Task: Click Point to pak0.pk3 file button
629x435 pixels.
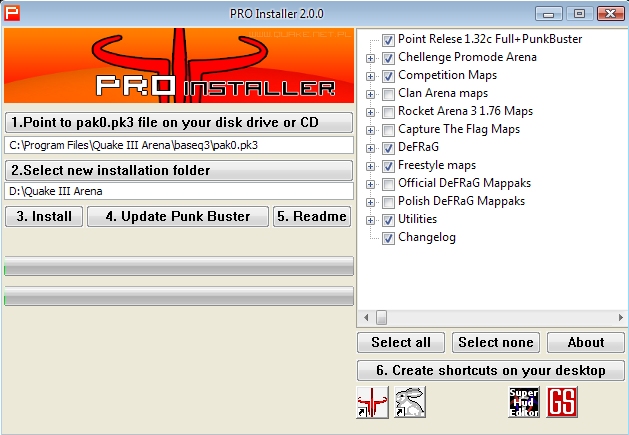Action: pos(179,122)
